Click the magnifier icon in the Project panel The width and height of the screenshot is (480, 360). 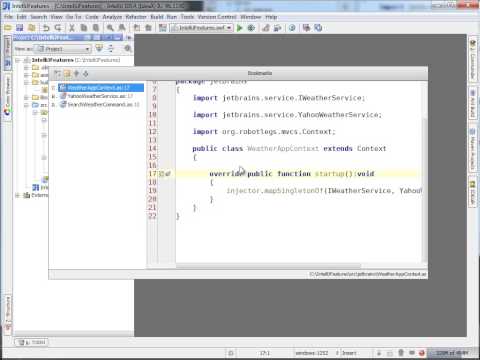click(128, 49)
